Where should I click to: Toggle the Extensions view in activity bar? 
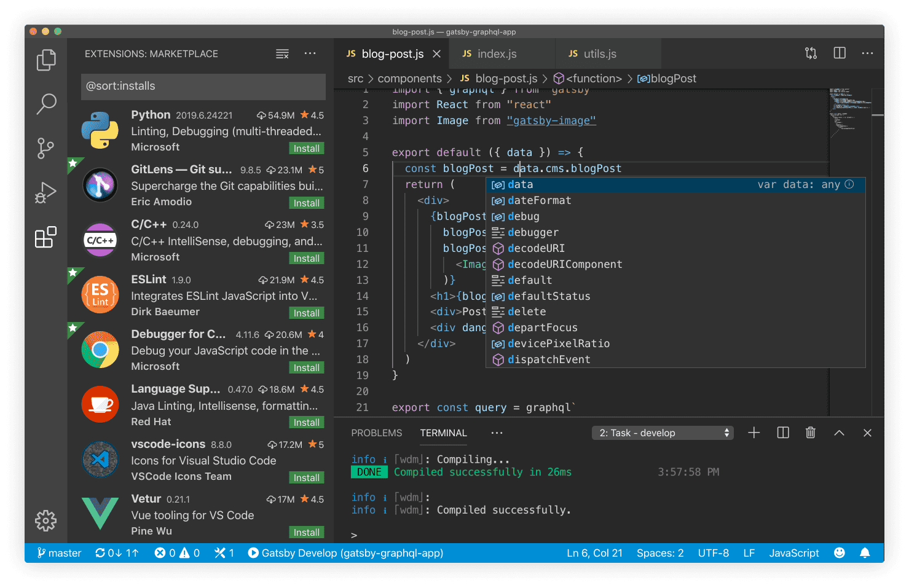(x=45, y=237)
